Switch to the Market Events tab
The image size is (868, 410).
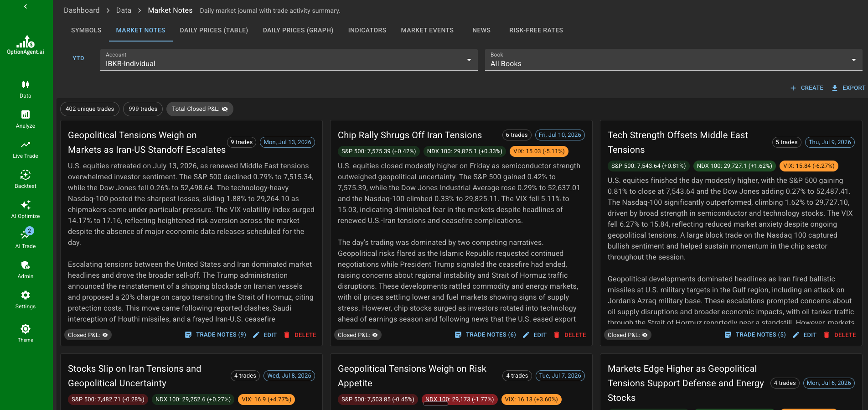427,30
